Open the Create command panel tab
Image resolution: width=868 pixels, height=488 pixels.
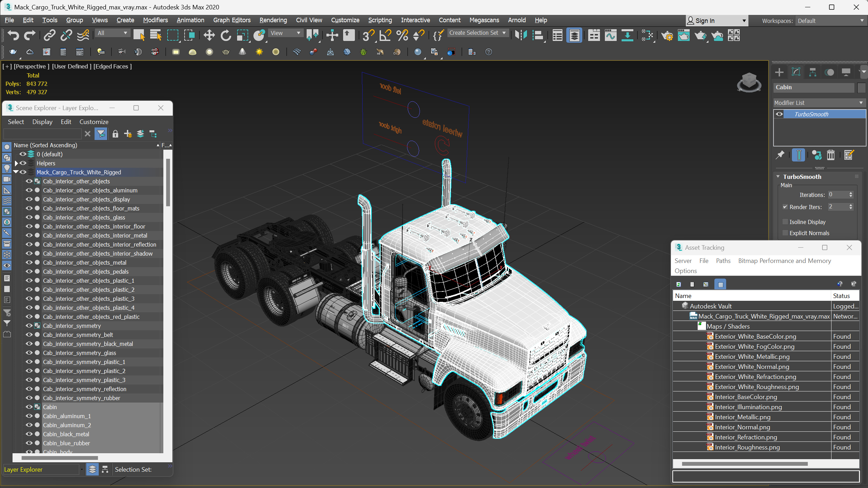779,72
